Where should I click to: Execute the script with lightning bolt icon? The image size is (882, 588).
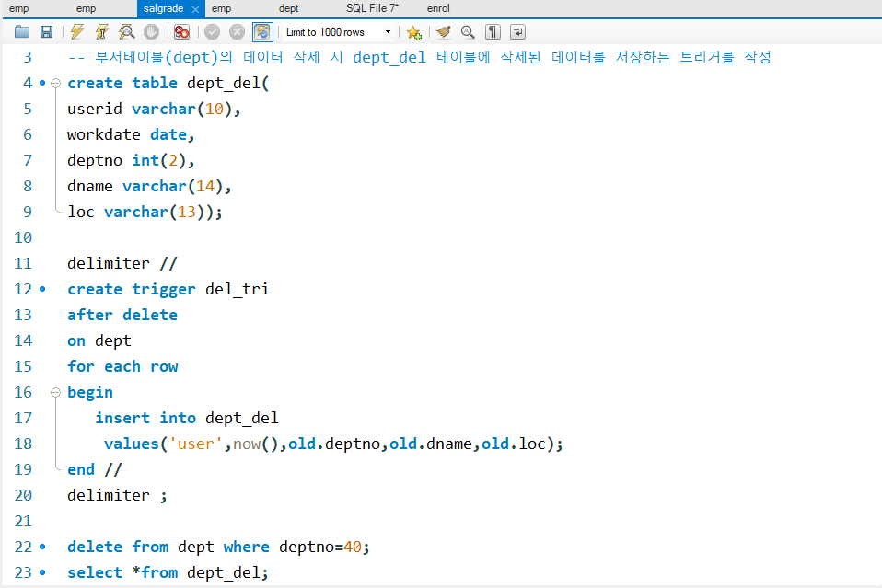click(x=77, y=32)
